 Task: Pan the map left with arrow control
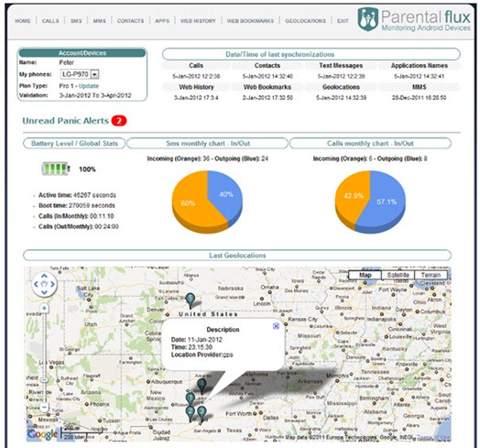(36, 284)
